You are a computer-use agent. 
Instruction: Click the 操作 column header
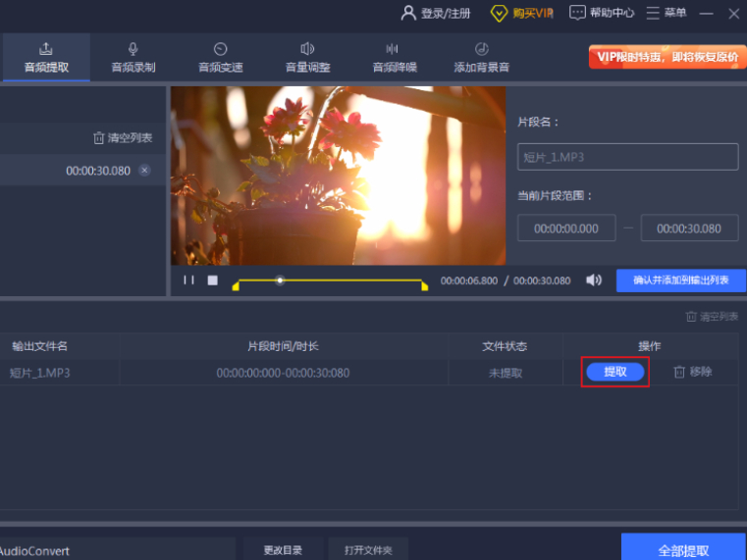pos(650,346)
